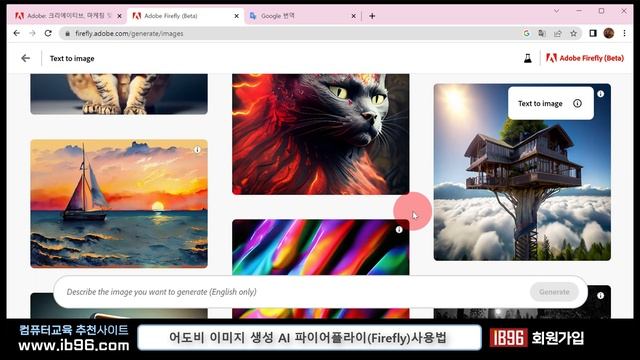Reload the Firefly page
Image resolution: width=640 pixels, height=360 pixels.
point(48,33)
